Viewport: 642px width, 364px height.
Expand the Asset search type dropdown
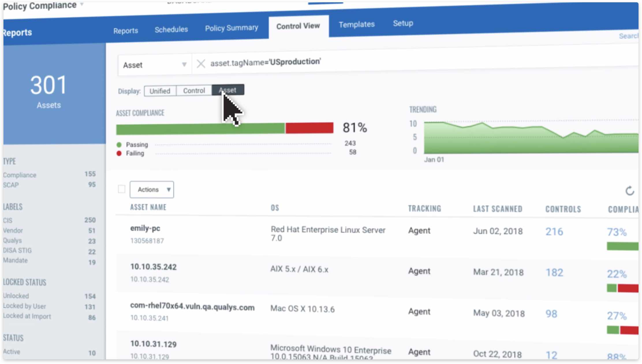(x=184, y=65)
